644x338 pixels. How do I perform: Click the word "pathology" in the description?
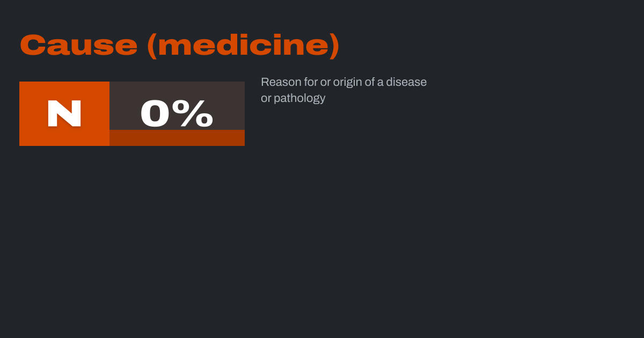coord(299,98)
